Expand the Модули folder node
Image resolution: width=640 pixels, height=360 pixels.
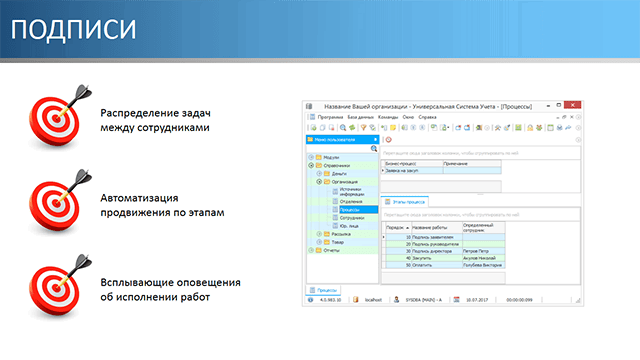point(311,157)
